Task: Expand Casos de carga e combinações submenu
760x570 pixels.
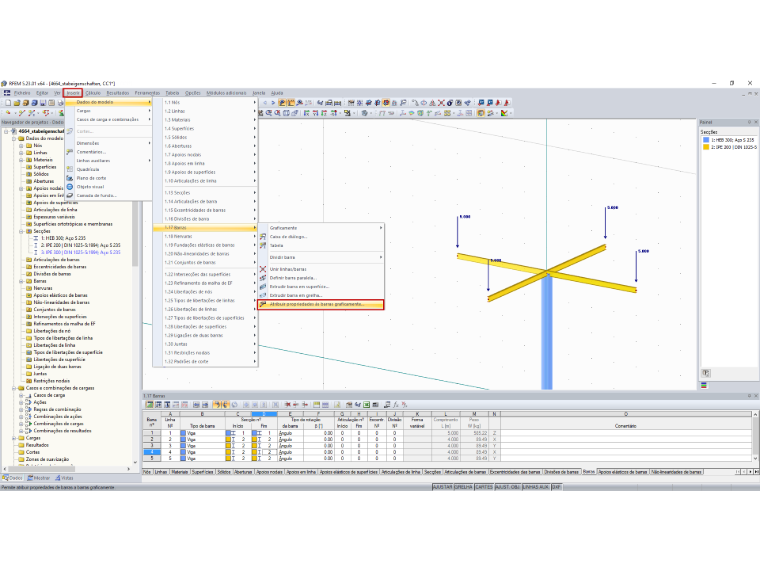Action: (109, 119)
